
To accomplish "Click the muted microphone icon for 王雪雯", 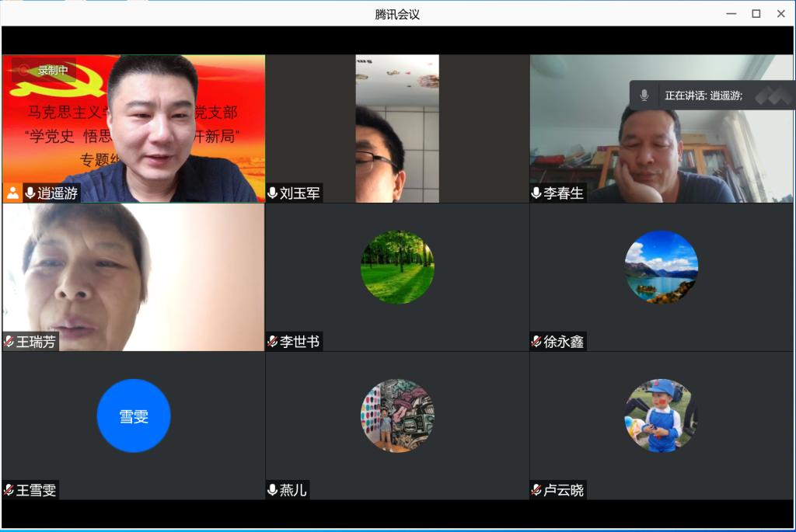I will (x=9, y=490).
